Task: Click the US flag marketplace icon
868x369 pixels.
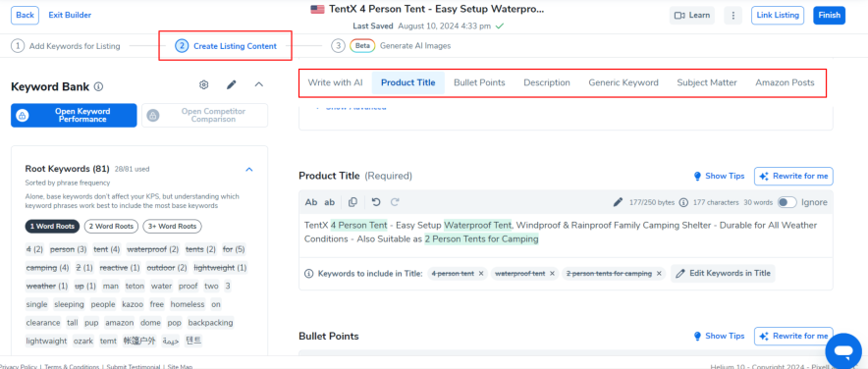Action: [x=317, y=10]
